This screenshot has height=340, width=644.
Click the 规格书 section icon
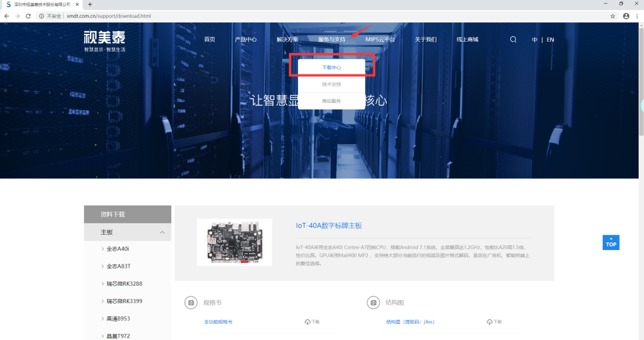[x=191, y=302]
